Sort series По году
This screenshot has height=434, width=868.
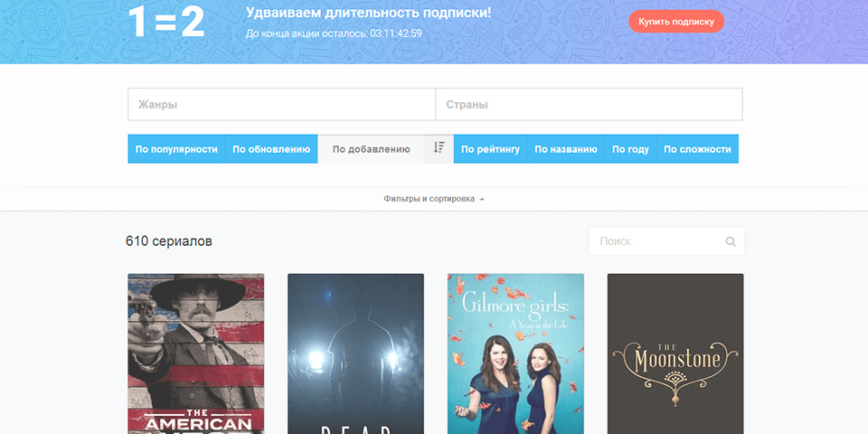630,149
